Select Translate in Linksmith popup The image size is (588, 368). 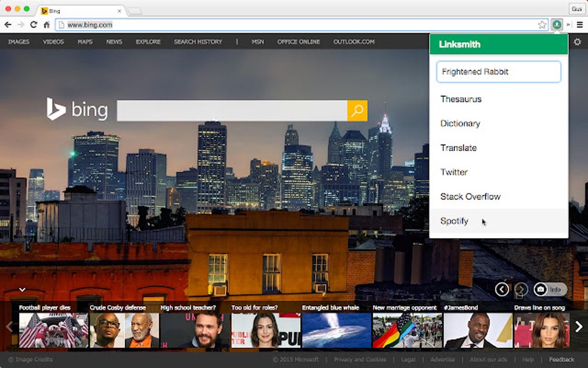click(499, 148)
